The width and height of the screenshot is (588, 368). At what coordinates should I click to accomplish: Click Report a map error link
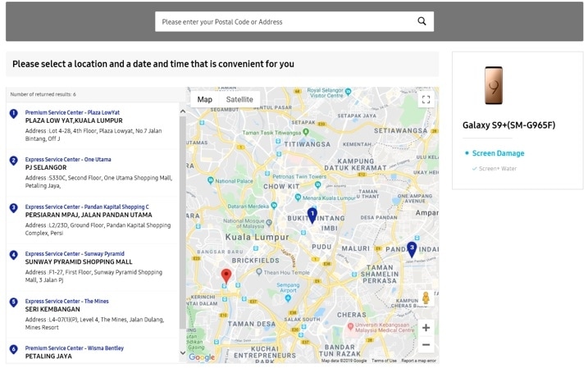pyautogui.click(x=418, y=361)
